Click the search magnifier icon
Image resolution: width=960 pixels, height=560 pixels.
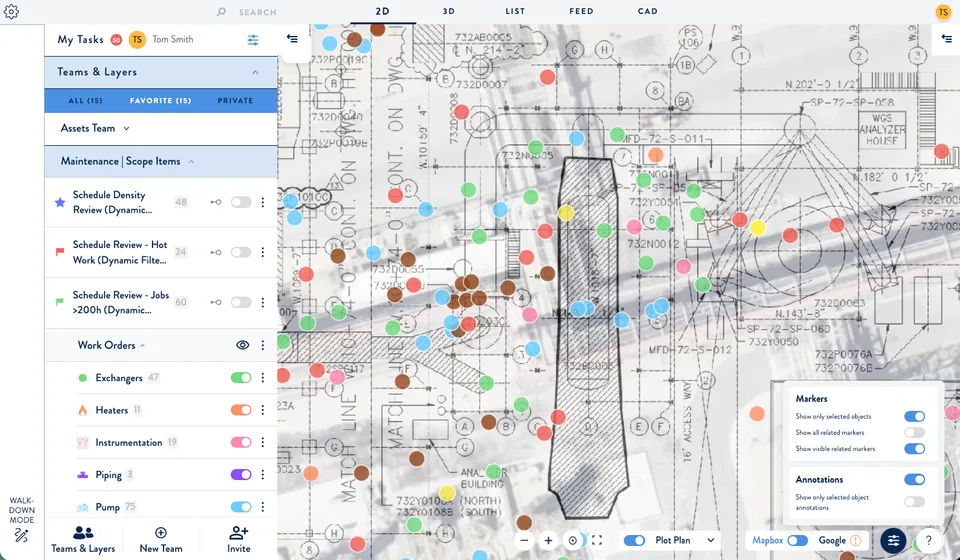221,12
